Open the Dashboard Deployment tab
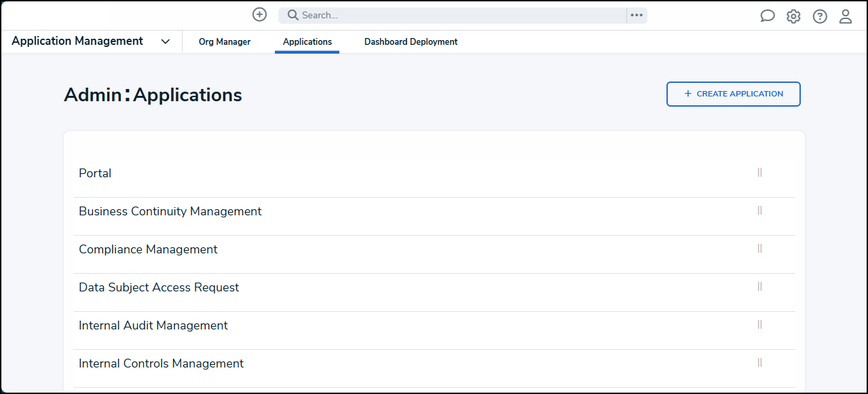Image resolution: width=868 pixels, height=394 pixels. [411, 42]
